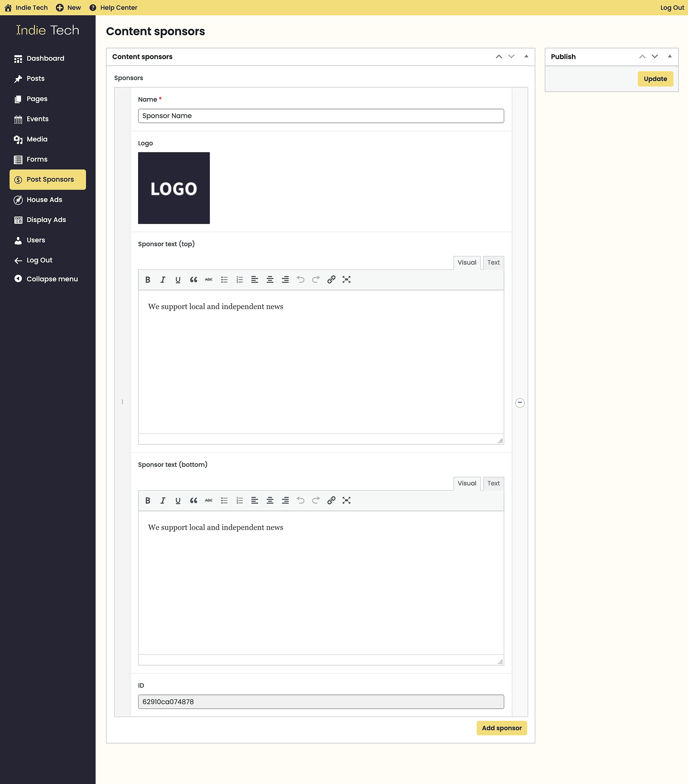Toggle strikethrough in top sponsor editor
This screenshot has height=784, width=688.
[x=209, y=280]
